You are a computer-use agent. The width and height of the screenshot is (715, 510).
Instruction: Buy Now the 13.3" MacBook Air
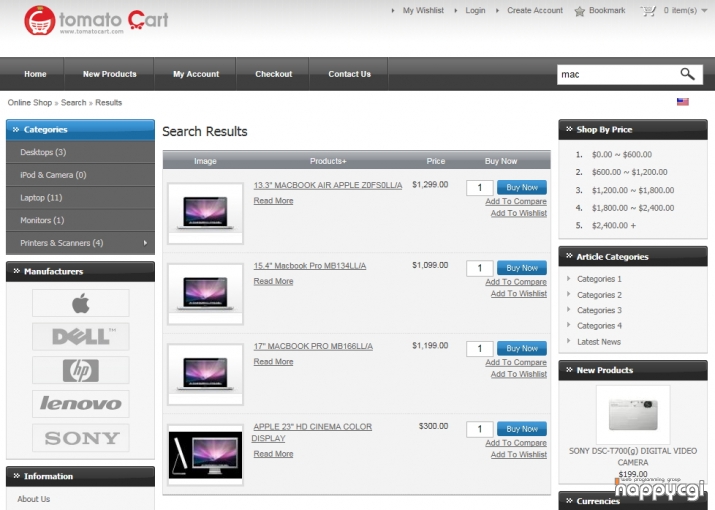click(522, 187)
